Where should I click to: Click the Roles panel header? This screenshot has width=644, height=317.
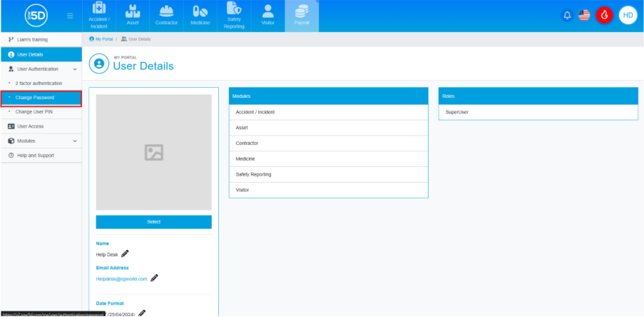click(538, 96)
